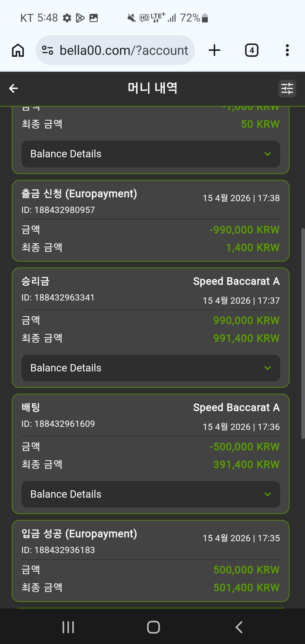Image resolution: width=305 pixels, height=644 pixels.
Task: Open the money history filter settings
Action: [x=287, y=88]
